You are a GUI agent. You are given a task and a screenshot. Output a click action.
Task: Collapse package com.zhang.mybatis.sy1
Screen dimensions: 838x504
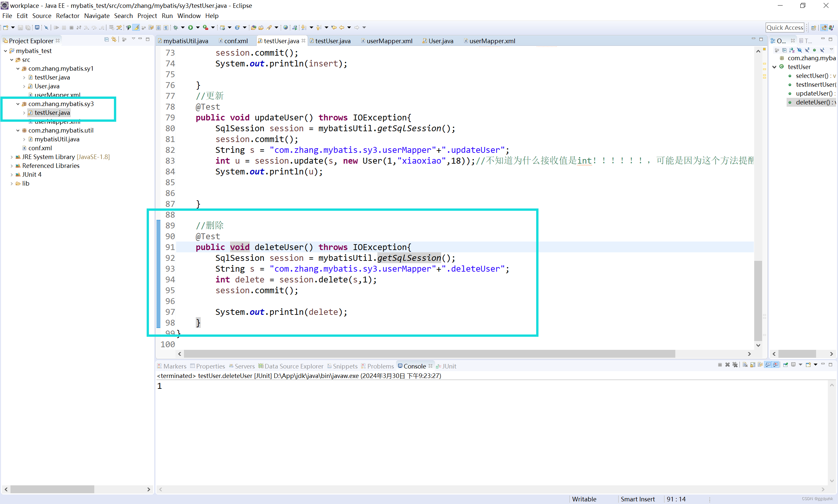18,68
